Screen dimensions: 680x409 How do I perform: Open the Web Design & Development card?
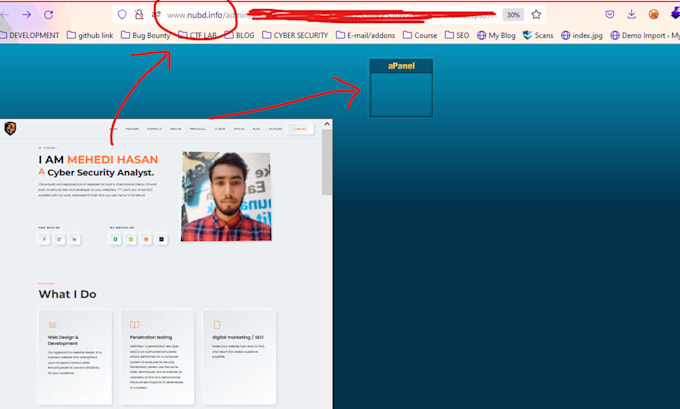tap(75, 357)
